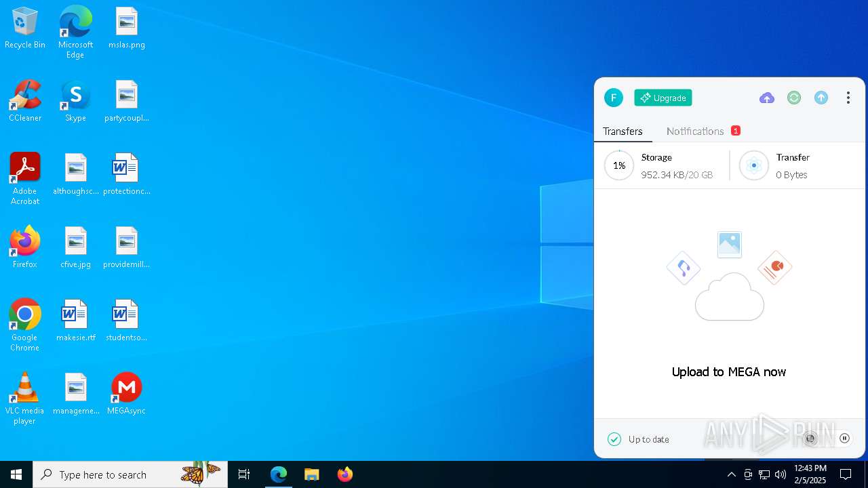Click the red notifications badge showing 1

coord(735,131)
